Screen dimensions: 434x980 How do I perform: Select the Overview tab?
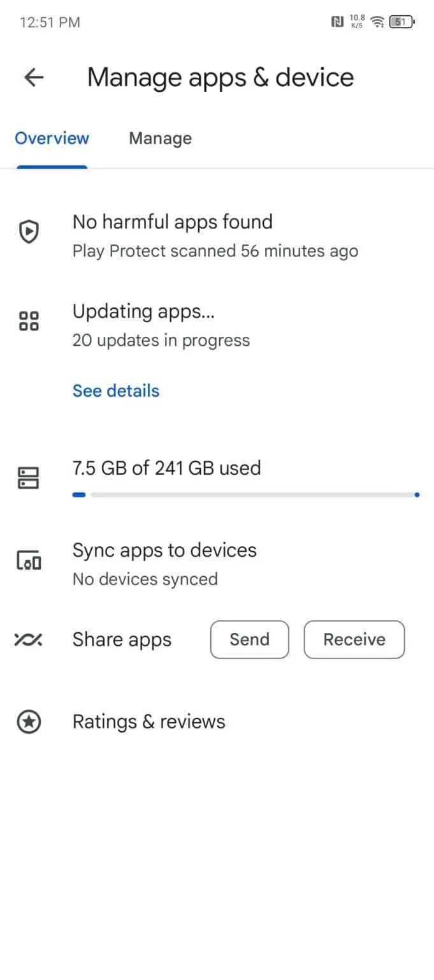[52, 138]
